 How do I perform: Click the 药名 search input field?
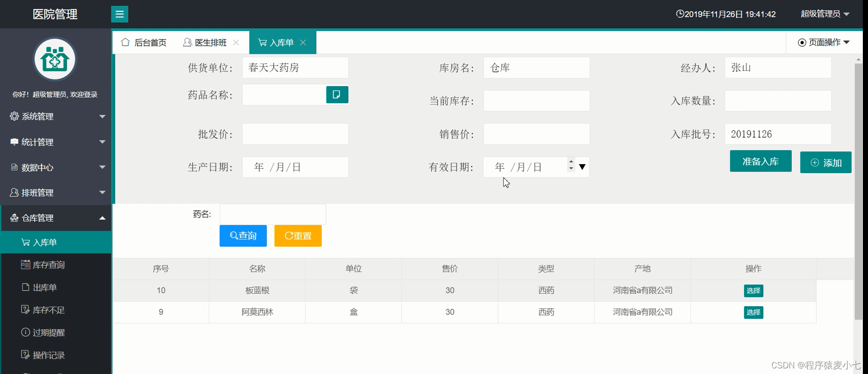point(273,214)
